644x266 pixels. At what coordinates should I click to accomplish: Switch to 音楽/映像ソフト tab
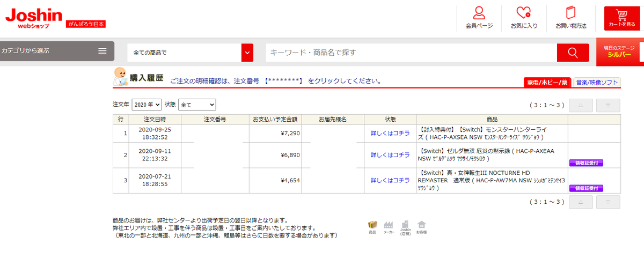[x=596, y=83]
